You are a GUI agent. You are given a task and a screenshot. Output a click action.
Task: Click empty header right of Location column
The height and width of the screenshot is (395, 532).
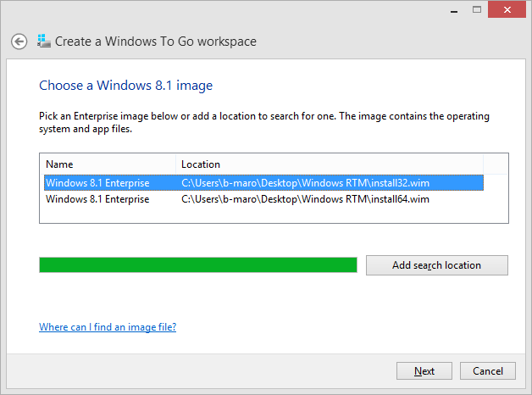[495, 164]
